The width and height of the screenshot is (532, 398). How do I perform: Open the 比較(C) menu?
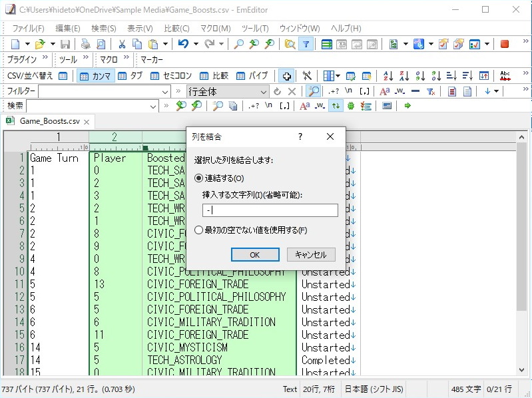(x=176, y=29)
